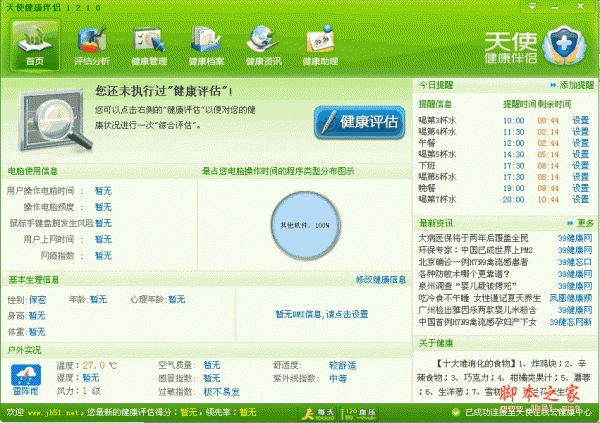Click 设置 for 喝第7杯水 reminder
600x423 pixels.
point(580,199)
